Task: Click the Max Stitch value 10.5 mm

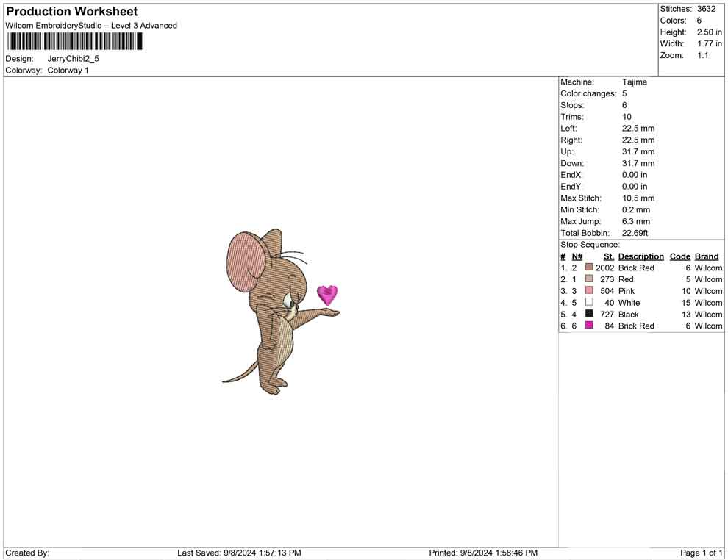Action: click(x=638, y=198)
